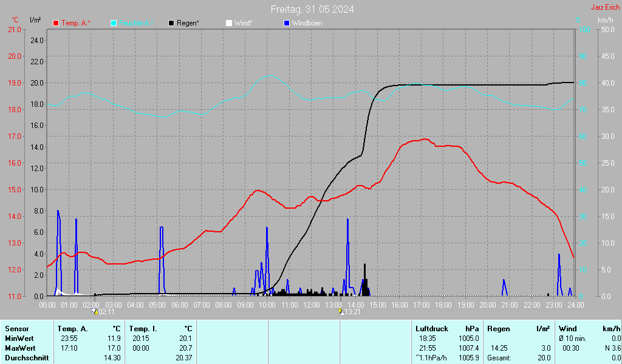622x364 pixels.
Task: Click the white Wind legend swatch
Action: pos(229,24)
